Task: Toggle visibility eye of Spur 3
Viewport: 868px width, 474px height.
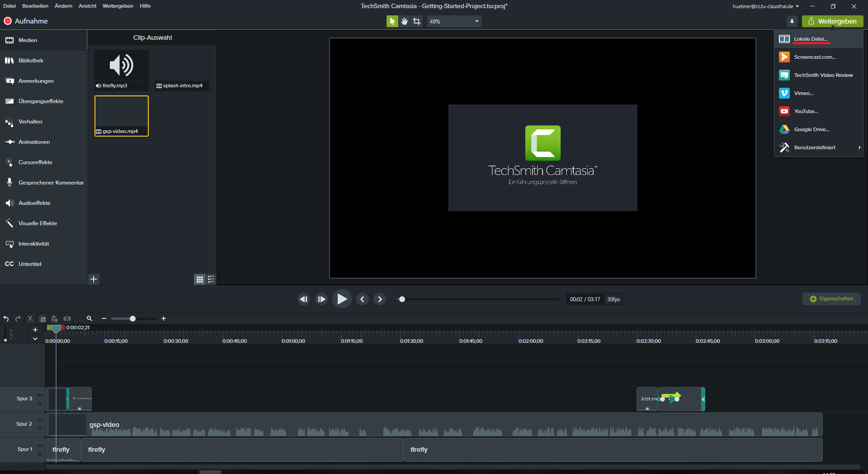Action: click(x=40, y=395)
